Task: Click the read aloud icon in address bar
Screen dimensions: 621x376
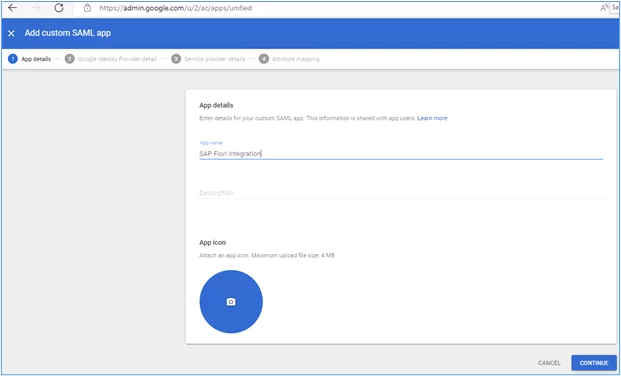Action: pyautogui.click(x=604, y=8)
